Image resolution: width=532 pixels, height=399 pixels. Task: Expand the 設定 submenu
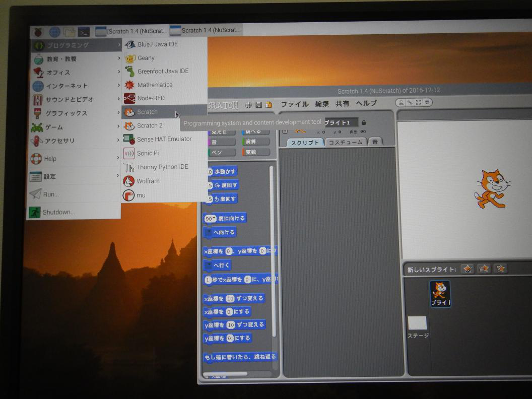click(75, 176)
